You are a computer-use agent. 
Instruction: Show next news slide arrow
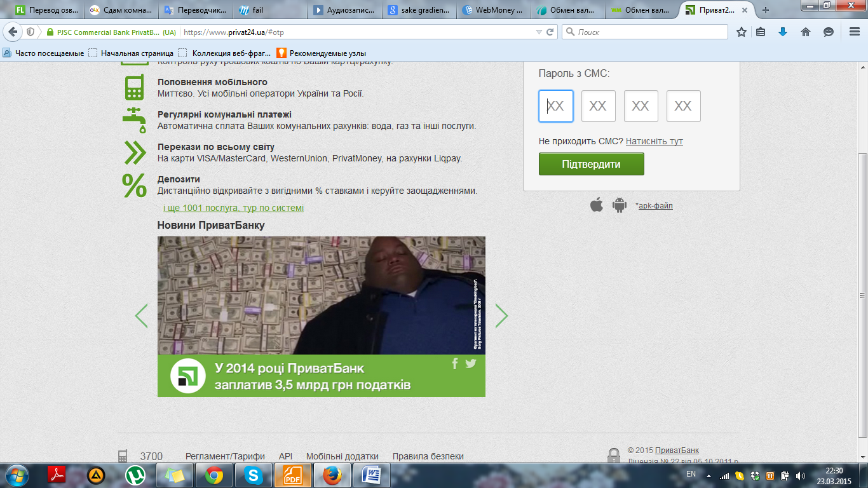click(x=501, y=316)
